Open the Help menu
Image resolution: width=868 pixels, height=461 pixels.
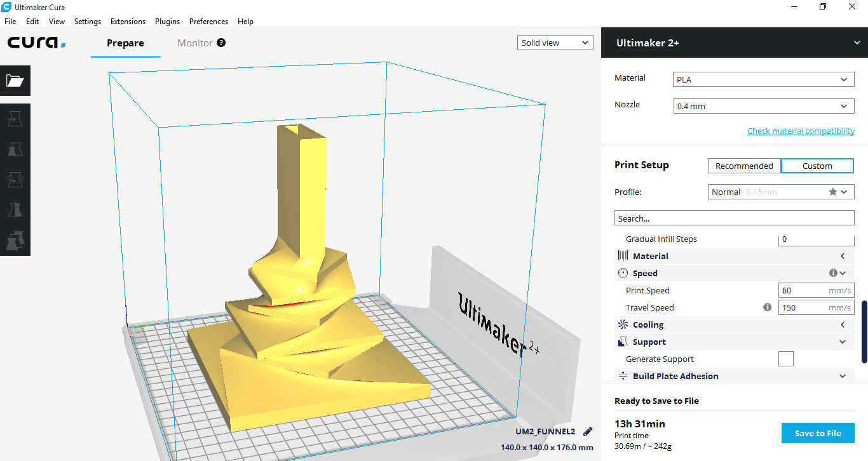pyautogui.click(x=245, y=21)
